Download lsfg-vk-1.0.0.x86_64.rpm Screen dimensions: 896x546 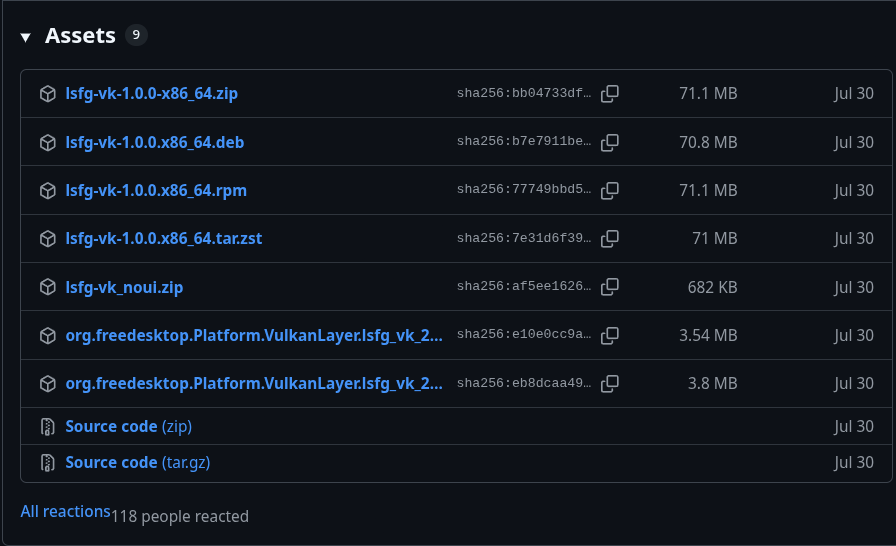pyautogui.click(x=156, y=190)
